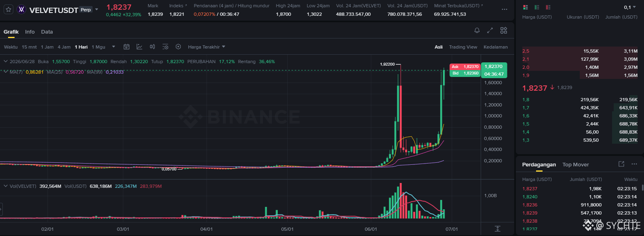Click the 1,8237 order book mid price
The height and width of the screenshot is (236, 644).
click(x=534, y=88)
